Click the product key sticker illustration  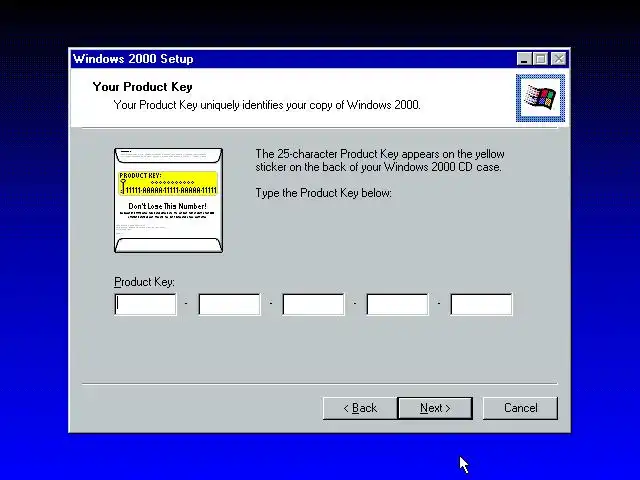click(169, 200)
